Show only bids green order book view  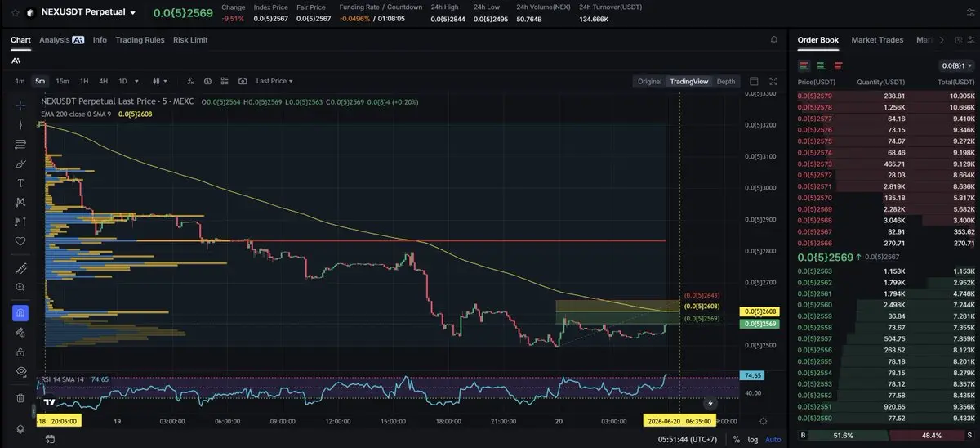click(821, 65)
